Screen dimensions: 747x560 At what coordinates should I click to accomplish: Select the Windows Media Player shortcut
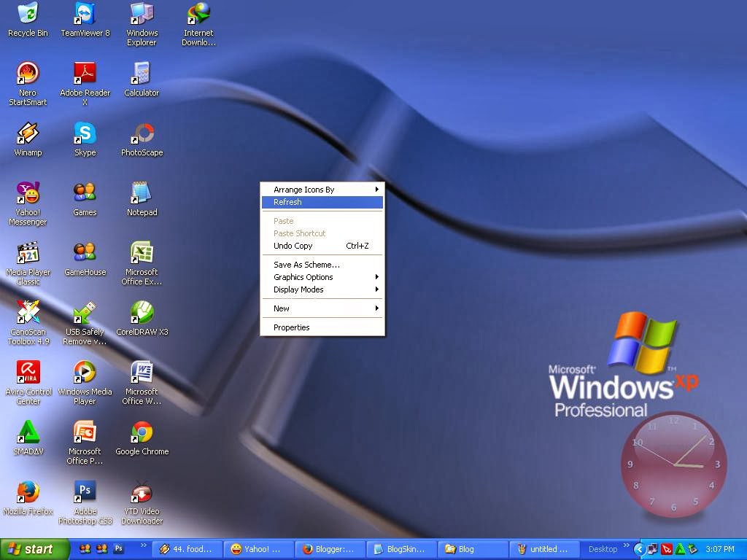tap(85, 383)
